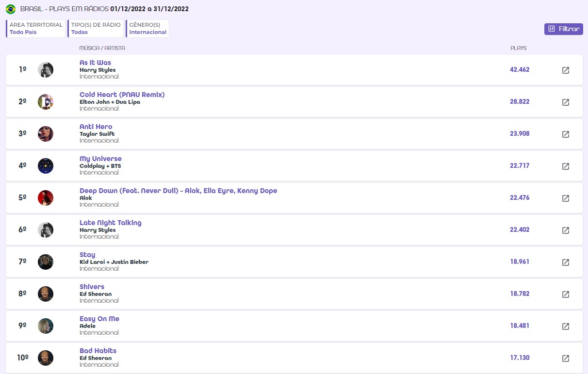This screenshot has height=374, width=588.
Task: Open external link for Cold Heart (PNAU Remix)
Action: pos(565,102)
